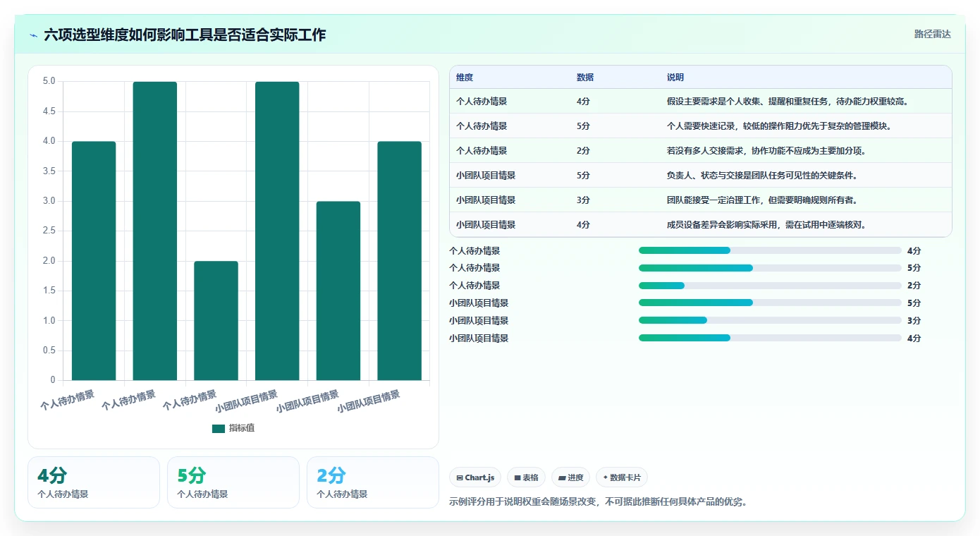
Task: Click the page title 六项选型维度如何影响工具是否适合实际工作
Action: click(x=185, y=35)
